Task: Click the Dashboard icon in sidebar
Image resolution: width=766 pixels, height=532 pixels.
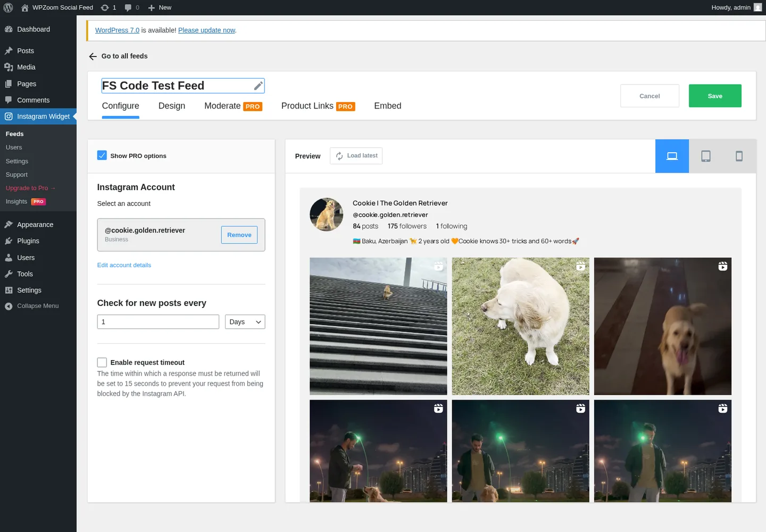Action: 9,29
